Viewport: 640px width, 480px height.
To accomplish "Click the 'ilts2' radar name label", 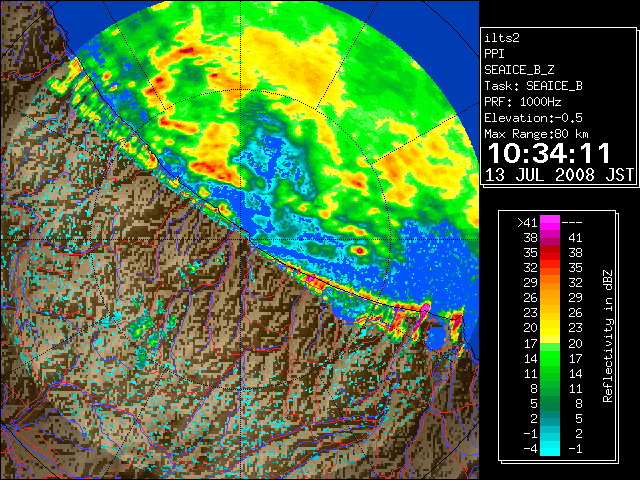I will click(x=502, y=38).
